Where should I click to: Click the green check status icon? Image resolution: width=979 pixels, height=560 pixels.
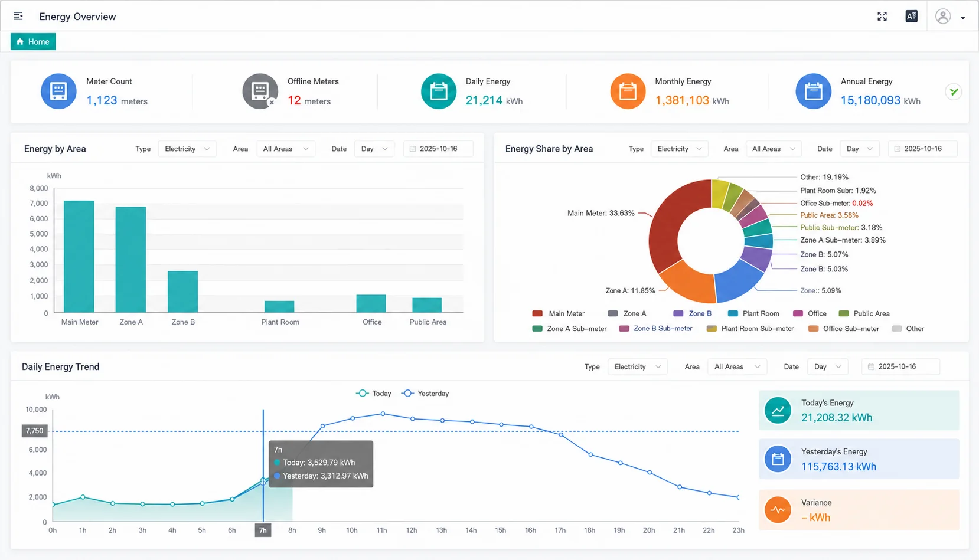point(954,91)
